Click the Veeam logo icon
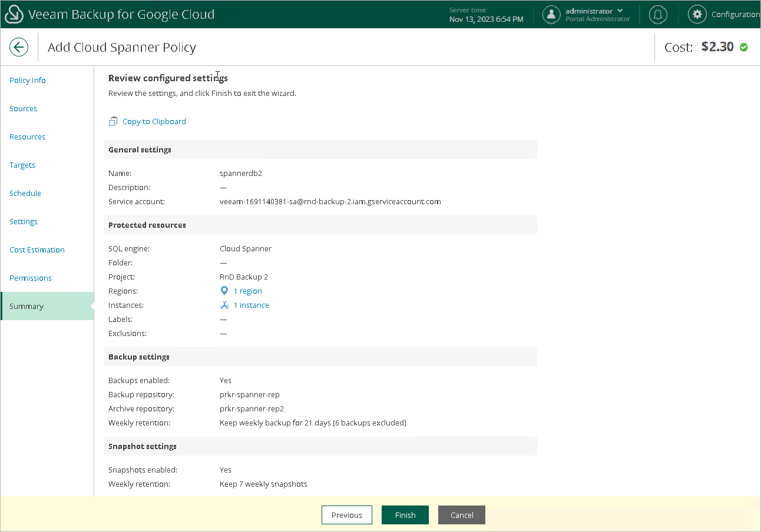This screenshot has height=532, width=761. pos(14,14)
